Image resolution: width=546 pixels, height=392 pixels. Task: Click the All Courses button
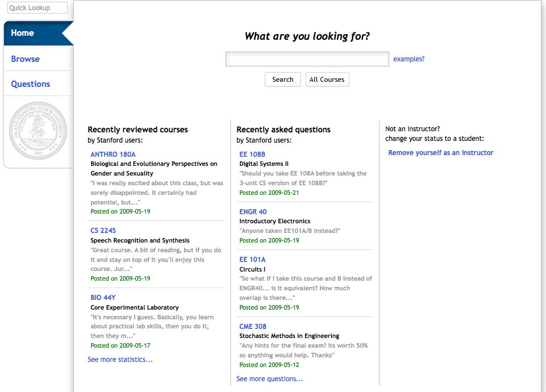point(327,80)
